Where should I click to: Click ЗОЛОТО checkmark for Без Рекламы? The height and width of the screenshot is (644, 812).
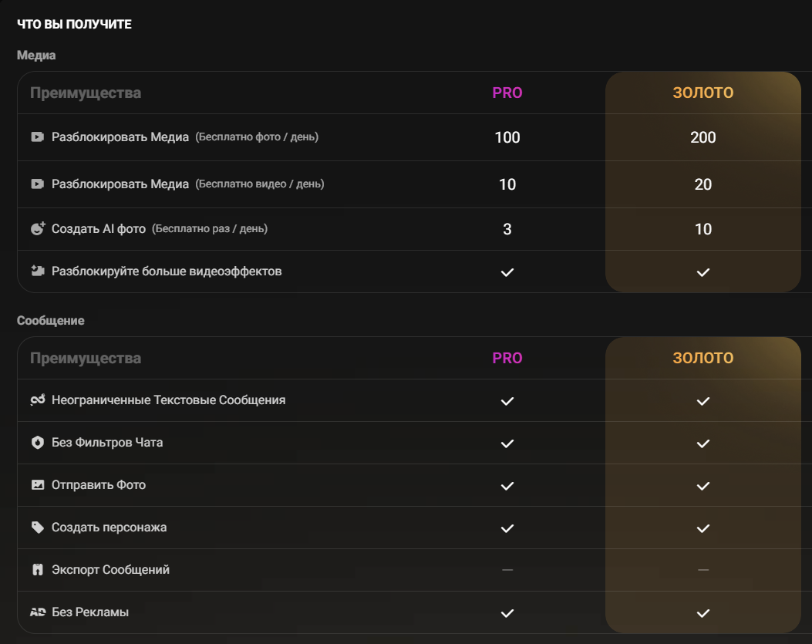click(x=702, y=613)
